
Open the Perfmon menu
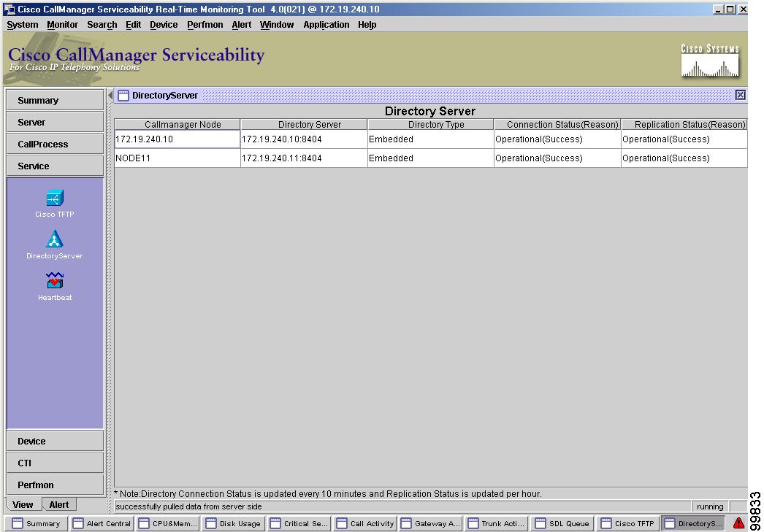click(205, 25)
